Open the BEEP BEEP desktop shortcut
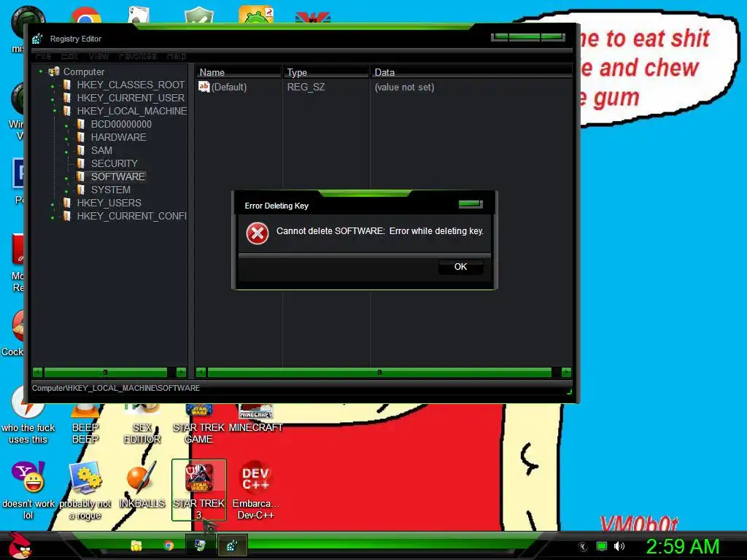747x560 pixels. point(85,424)
